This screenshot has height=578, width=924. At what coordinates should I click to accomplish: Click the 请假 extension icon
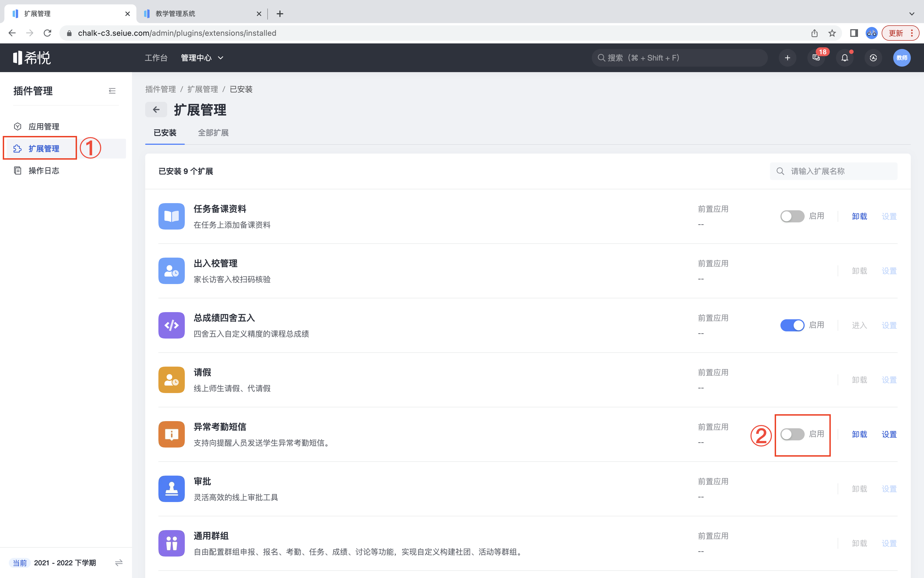171,380
